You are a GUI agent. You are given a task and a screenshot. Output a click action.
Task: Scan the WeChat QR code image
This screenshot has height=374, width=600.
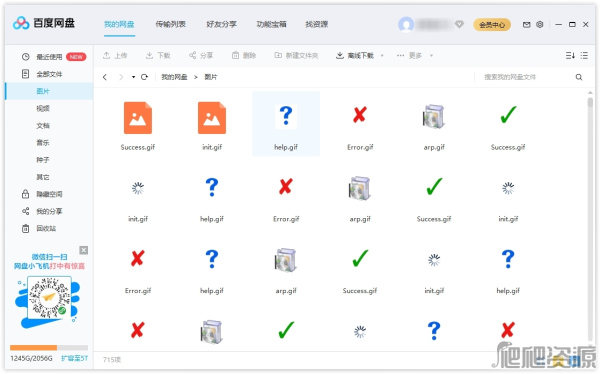[49, 298]
